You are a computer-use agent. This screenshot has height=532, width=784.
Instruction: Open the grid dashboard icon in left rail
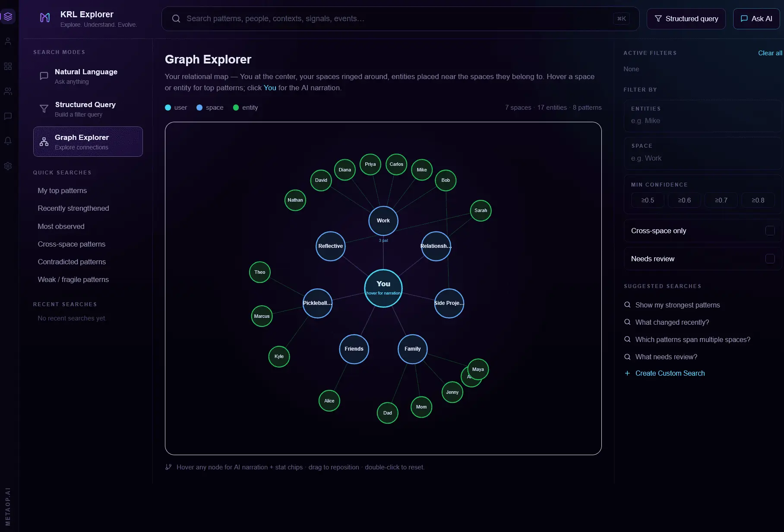tap(8, 66)
